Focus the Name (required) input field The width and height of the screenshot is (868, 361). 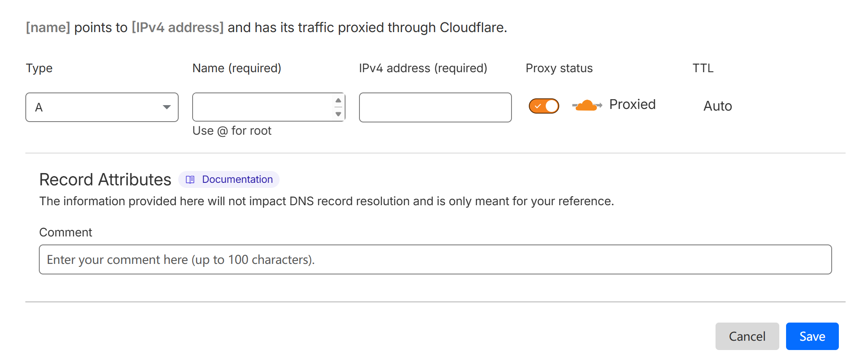263,107
